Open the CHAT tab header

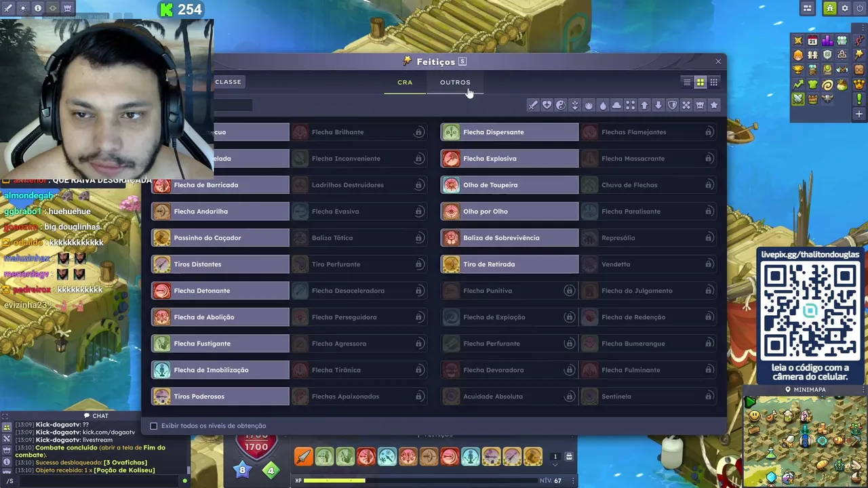[96, 415]
